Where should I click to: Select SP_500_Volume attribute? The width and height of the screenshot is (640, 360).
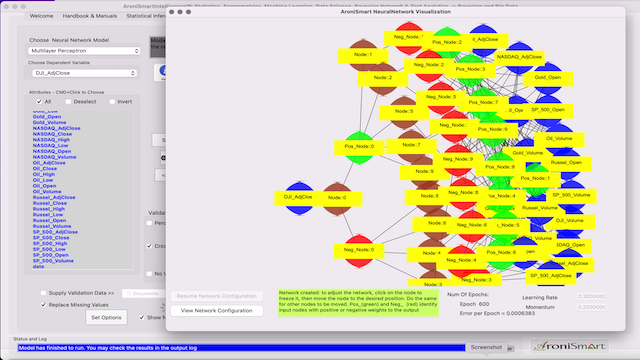tap(53, 261)
